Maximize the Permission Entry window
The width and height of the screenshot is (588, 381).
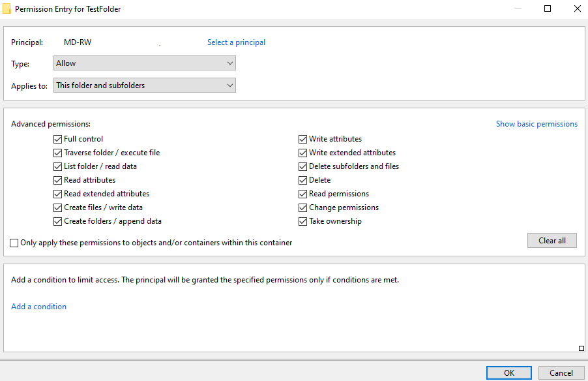point(548,8)
